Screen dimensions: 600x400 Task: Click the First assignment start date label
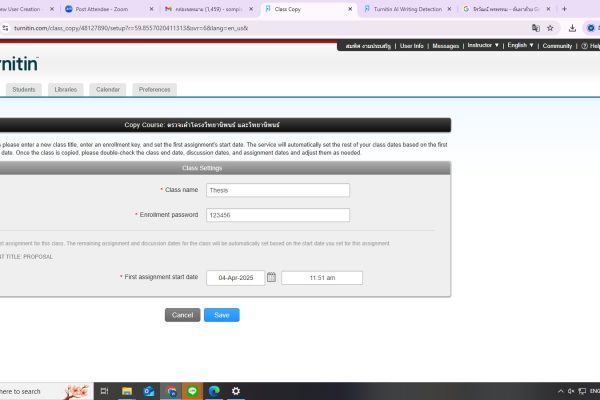(161, 277)
